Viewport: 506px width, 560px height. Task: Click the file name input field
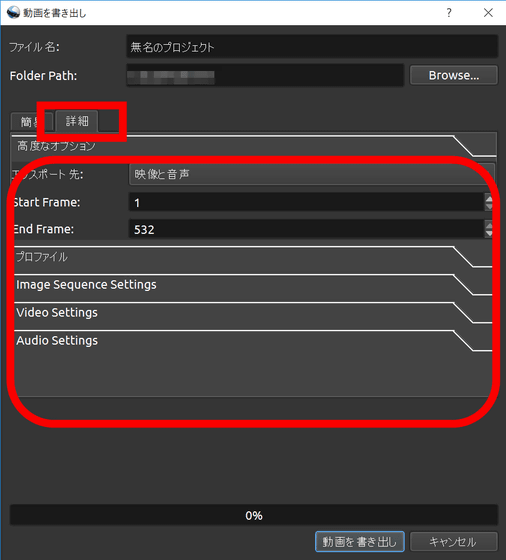[x=312, y=47]
